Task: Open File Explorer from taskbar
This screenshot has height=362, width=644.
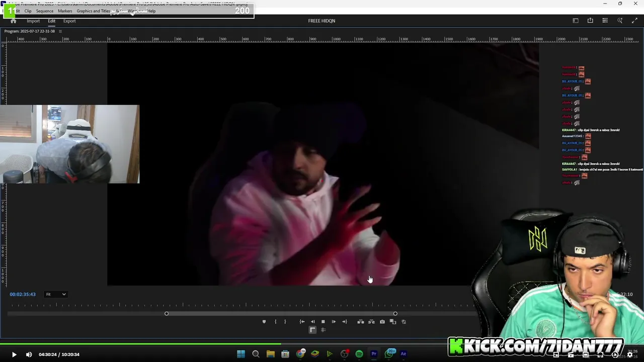Action: click(x=271, y=354)
